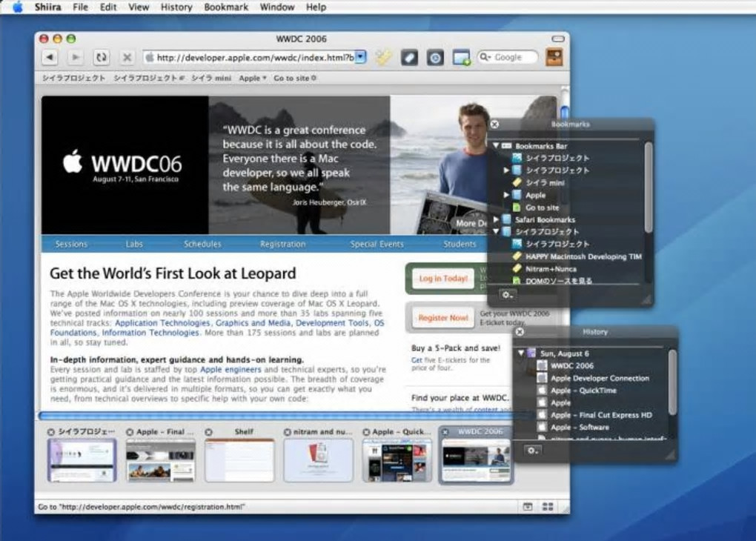
Task: Open the File menu
Action: click(x=80, y=7)
